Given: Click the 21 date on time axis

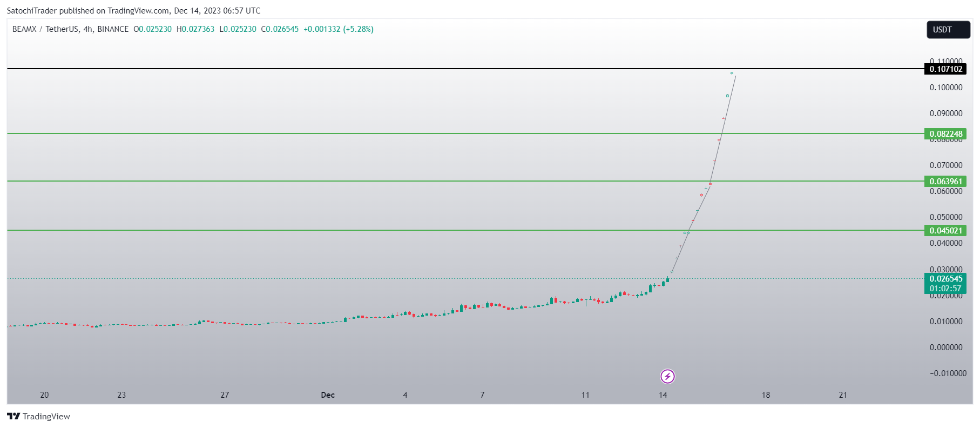Looking at the screenshot, I should point(843,395).
